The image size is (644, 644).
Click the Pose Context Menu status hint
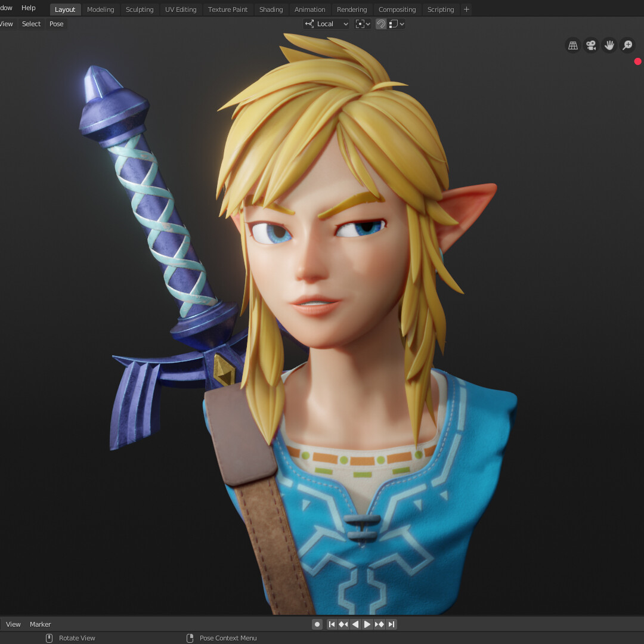point(228,638)
